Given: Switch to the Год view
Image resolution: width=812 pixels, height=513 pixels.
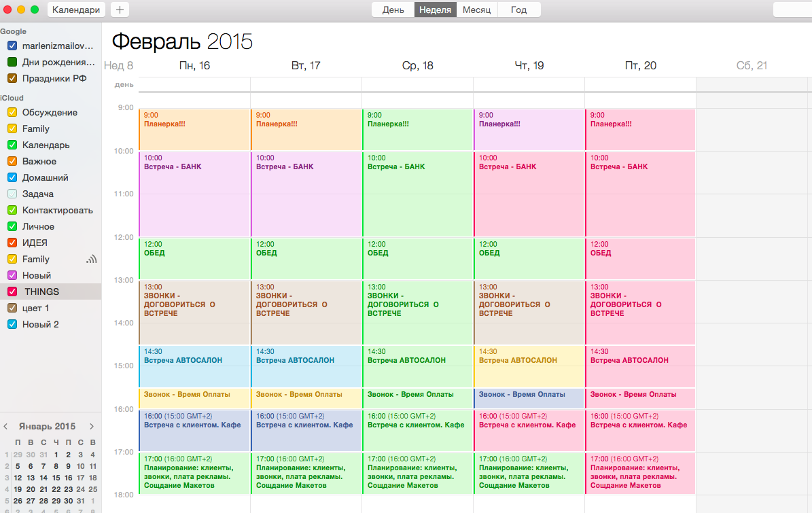Looking at the screenshot, I should click(519, 10).
